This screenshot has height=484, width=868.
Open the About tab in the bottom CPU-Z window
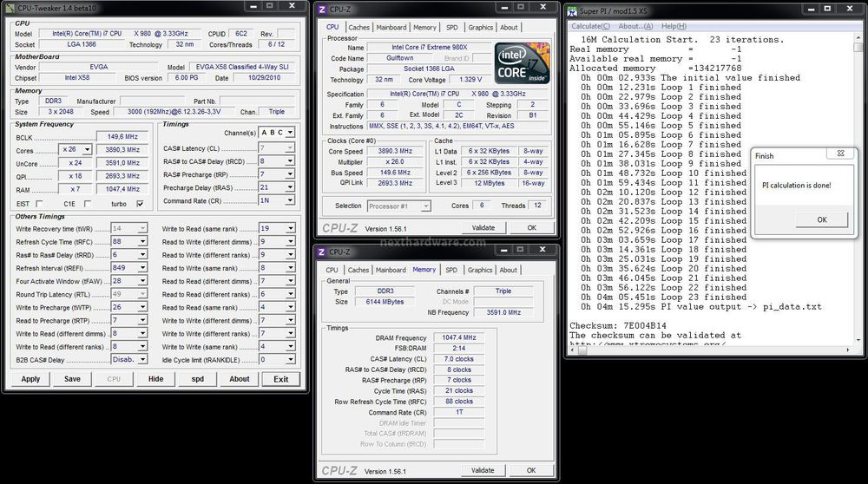pyautogui.click(x=508, y=270)
